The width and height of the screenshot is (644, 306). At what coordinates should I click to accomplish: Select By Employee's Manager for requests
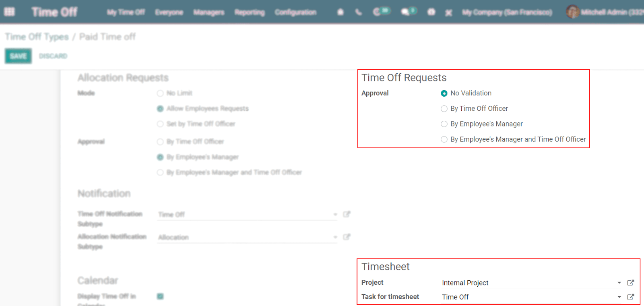(444, 124)
